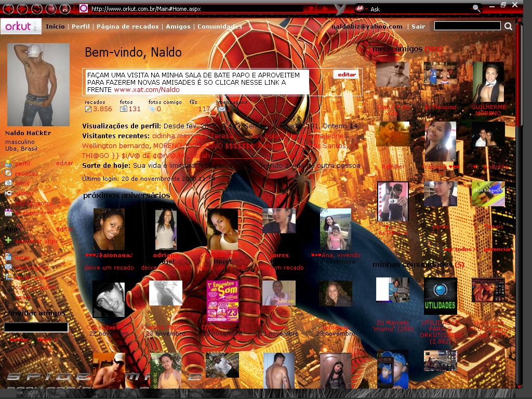Open the configurações sidebar link
This screenshot has width=532, height=399.
point(35,287)
